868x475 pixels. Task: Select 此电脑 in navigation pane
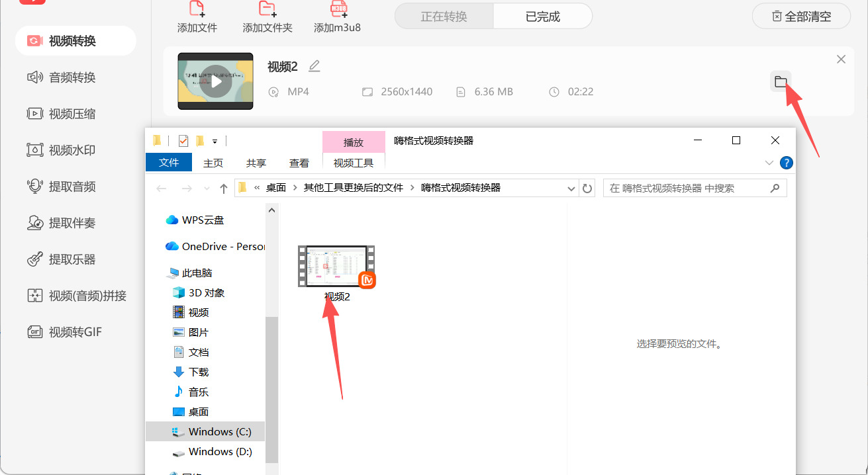pos(189,273)
